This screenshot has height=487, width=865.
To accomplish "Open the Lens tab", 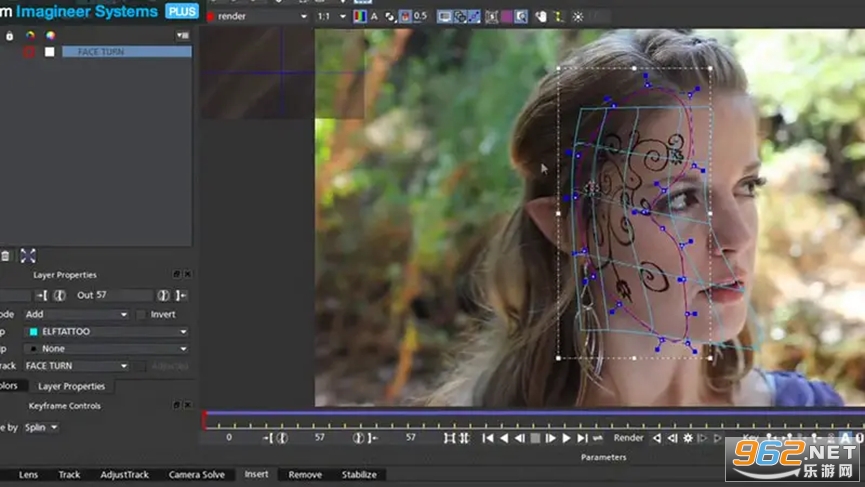I will (x=28, y=475).
